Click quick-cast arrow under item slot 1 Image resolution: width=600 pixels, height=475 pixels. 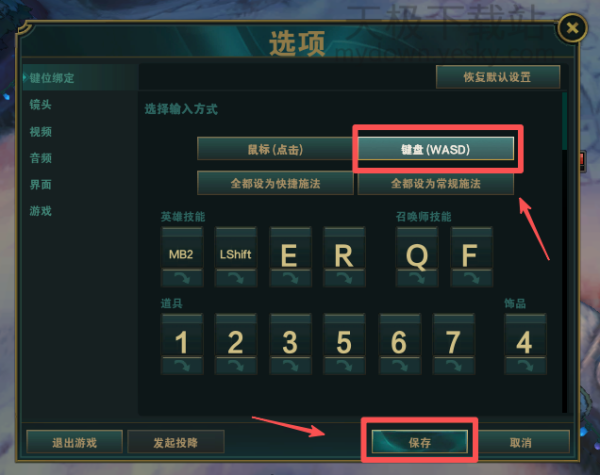pos(182,366)
